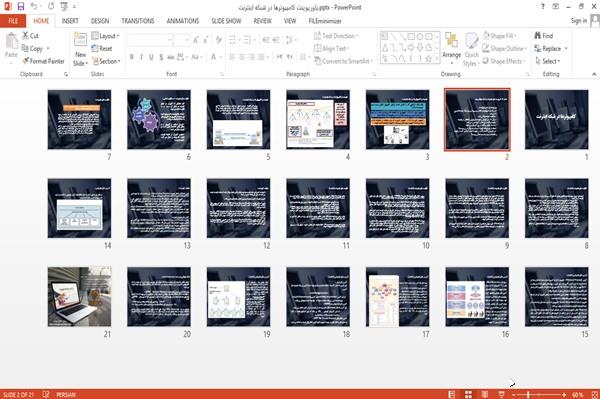Click the zoom in plus button
Image resolution: width=600 pixels, height=399 pixels.
click(564, 394)
